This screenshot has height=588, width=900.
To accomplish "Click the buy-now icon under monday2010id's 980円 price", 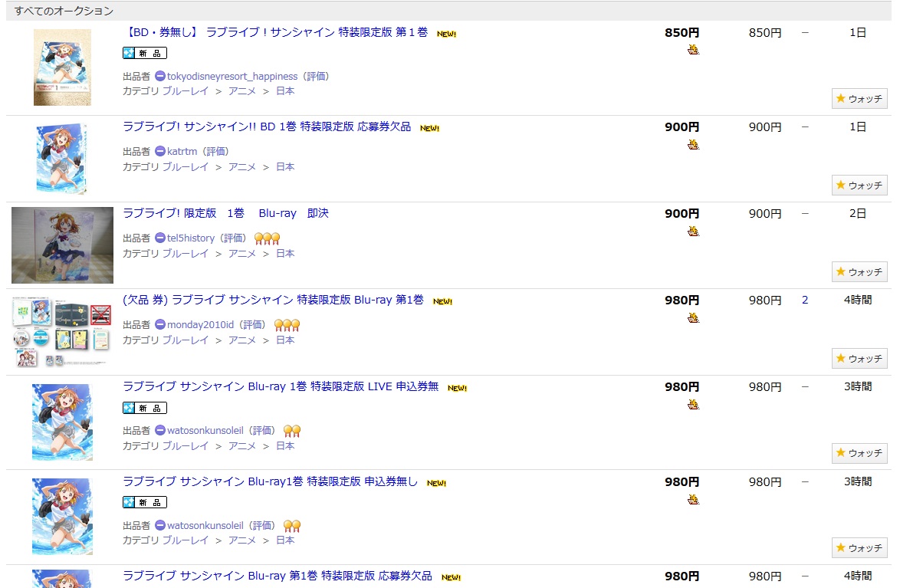I will click(693, 318).
